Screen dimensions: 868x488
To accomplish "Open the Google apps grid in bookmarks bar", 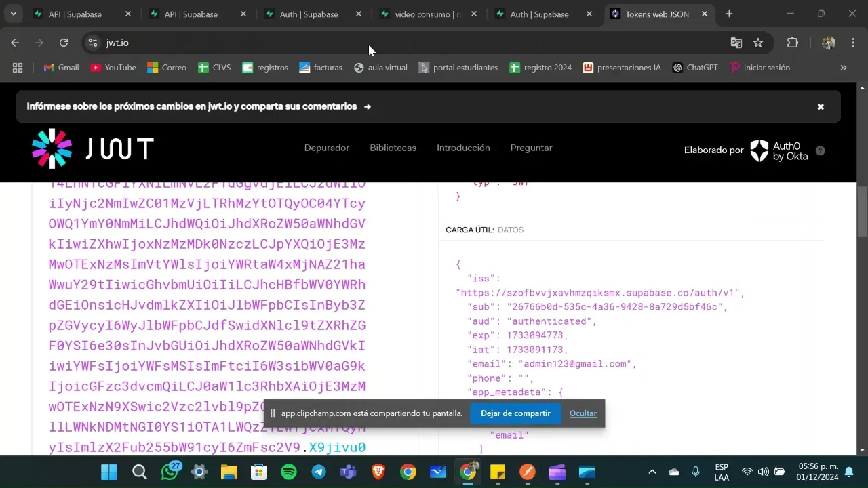I will (x=18, y=68).
